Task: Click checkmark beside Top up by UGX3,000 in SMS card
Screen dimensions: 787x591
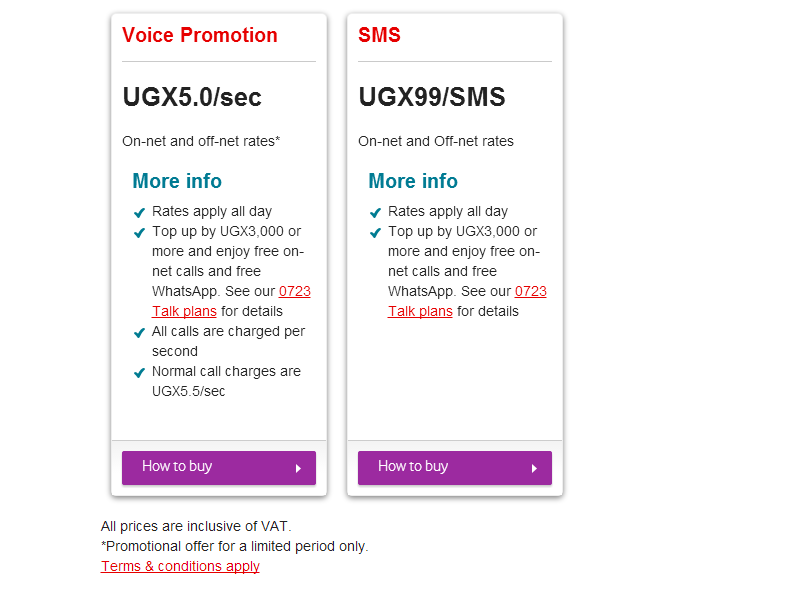Action: (x=375, y=232)
